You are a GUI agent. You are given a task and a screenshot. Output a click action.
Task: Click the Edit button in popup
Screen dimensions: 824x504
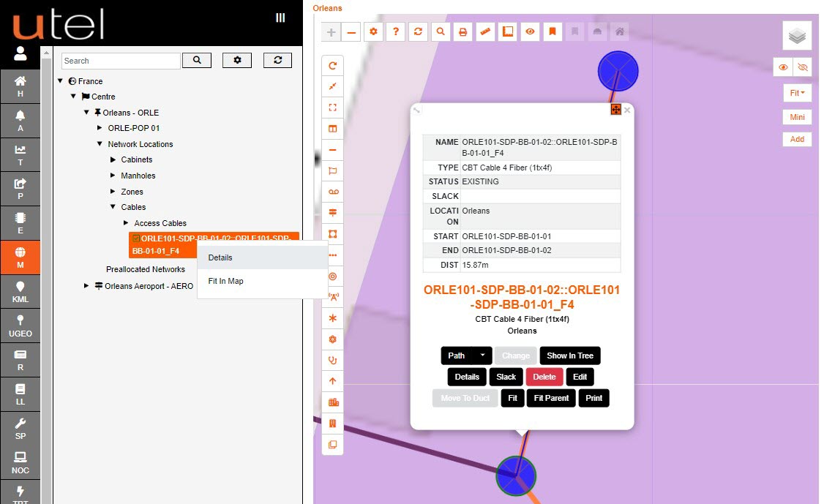click(580, 377)
